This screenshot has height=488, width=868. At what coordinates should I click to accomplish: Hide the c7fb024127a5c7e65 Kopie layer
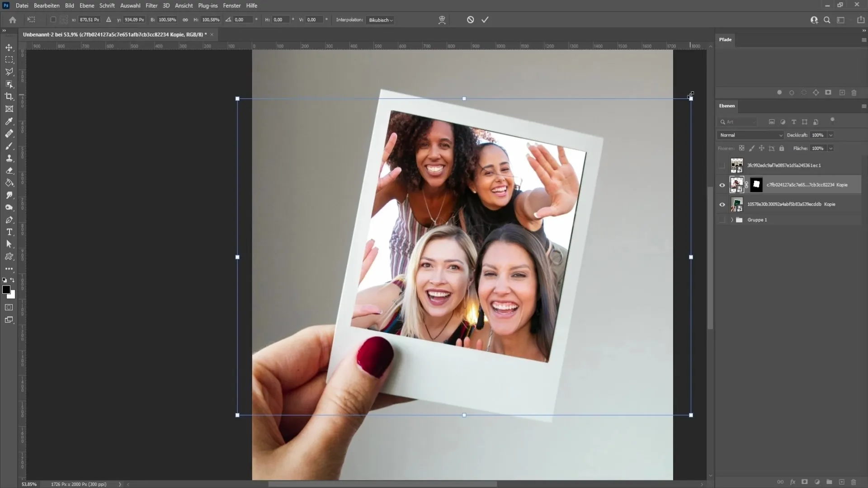(x=722, y=185)
